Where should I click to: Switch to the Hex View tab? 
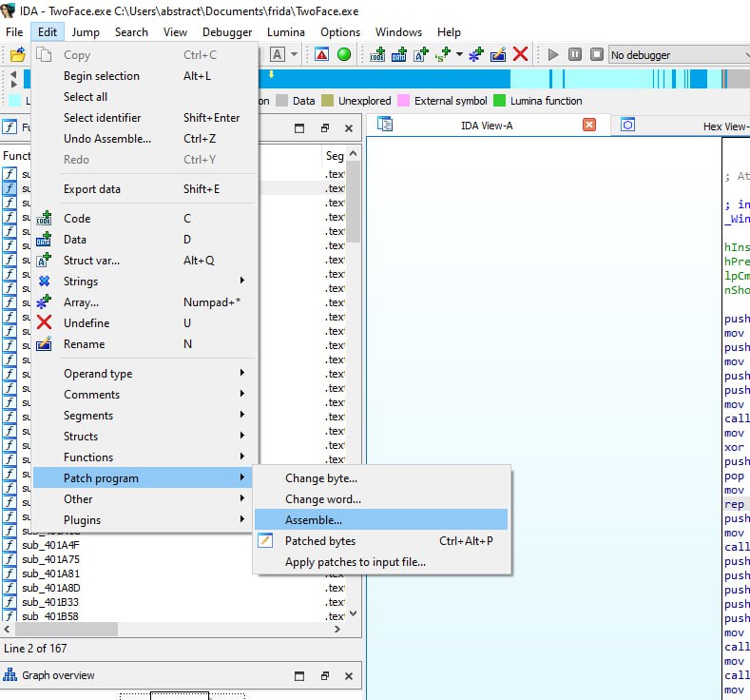click(724, 126)
